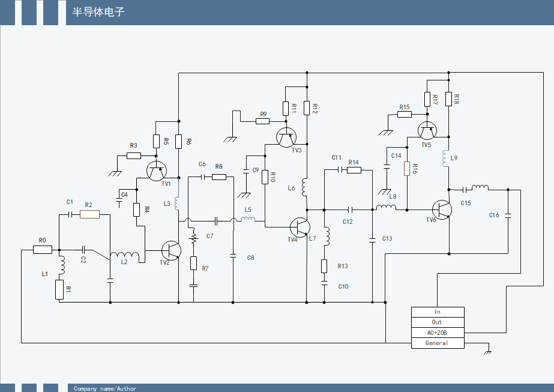
Task: Select transistor TV1 symbol
Action: tap(156, 170)
